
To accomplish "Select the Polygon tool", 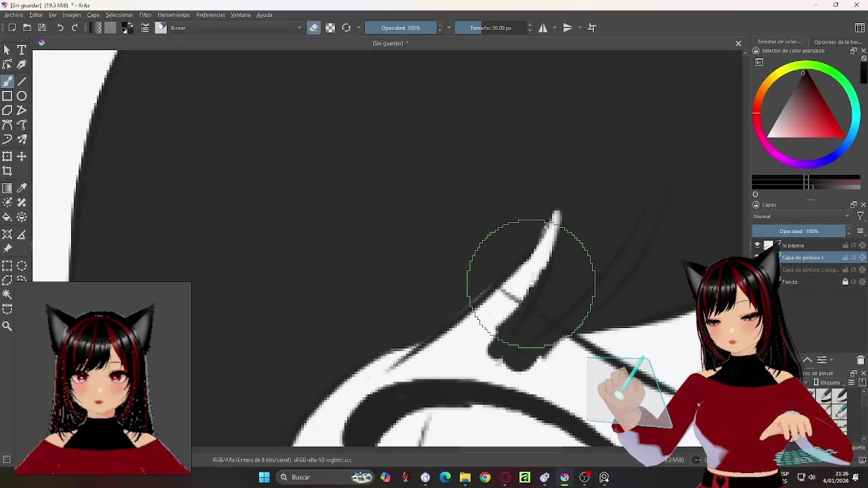I will [7, 110].
